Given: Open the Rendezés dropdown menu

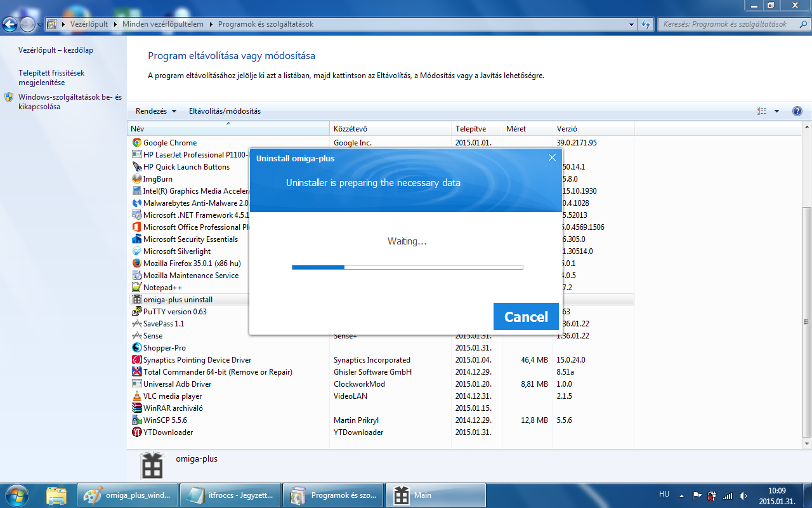Looking at the screenshot, I should pos(156,111).
